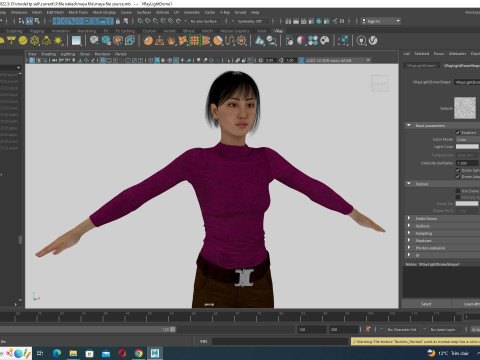Click the V-Ray mesh light shelf icon
This screenshot has width=480, height=360.
(35, 41)
